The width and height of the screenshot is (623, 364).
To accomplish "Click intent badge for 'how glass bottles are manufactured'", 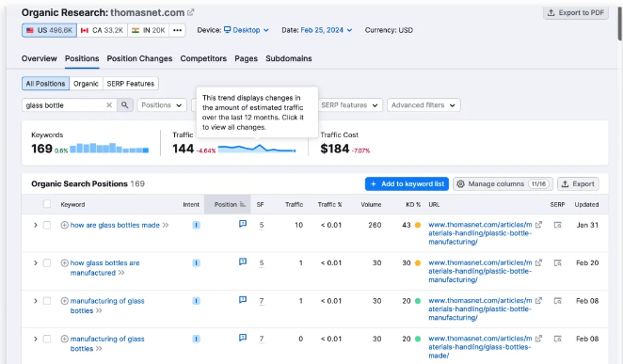I will (x=197, y=262).
